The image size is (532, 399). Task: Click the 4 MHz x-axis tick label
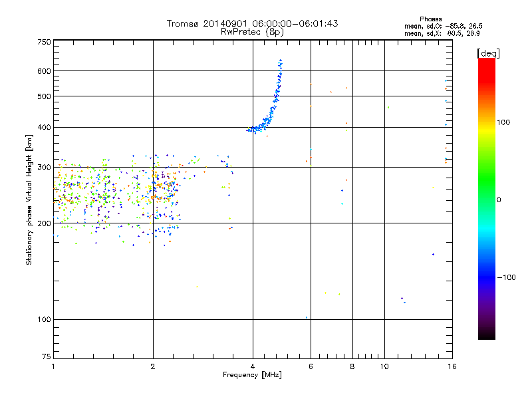[x=253, y=366]
